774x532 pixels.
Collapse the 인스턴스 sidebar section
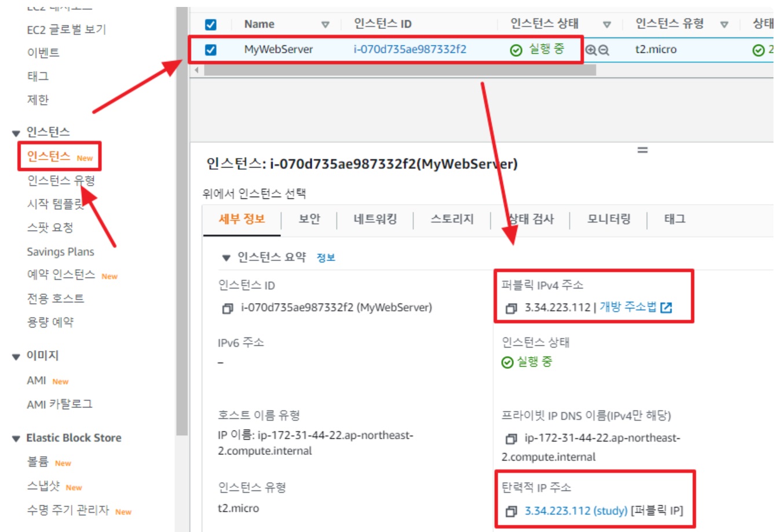16,133
